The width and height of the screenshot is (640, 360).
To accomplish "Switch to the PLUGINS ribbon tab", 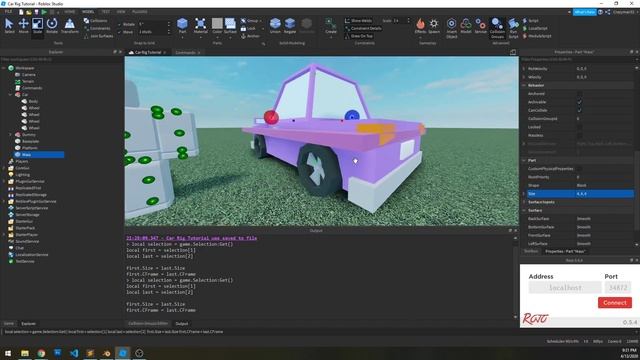I will coord(140,12).
